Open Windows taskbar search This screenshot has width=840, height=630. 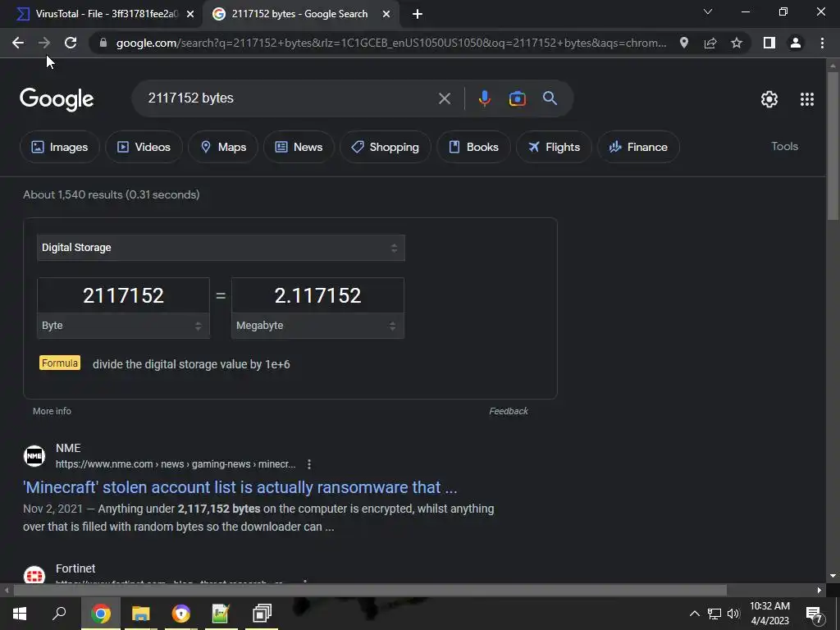click(59, 613)
